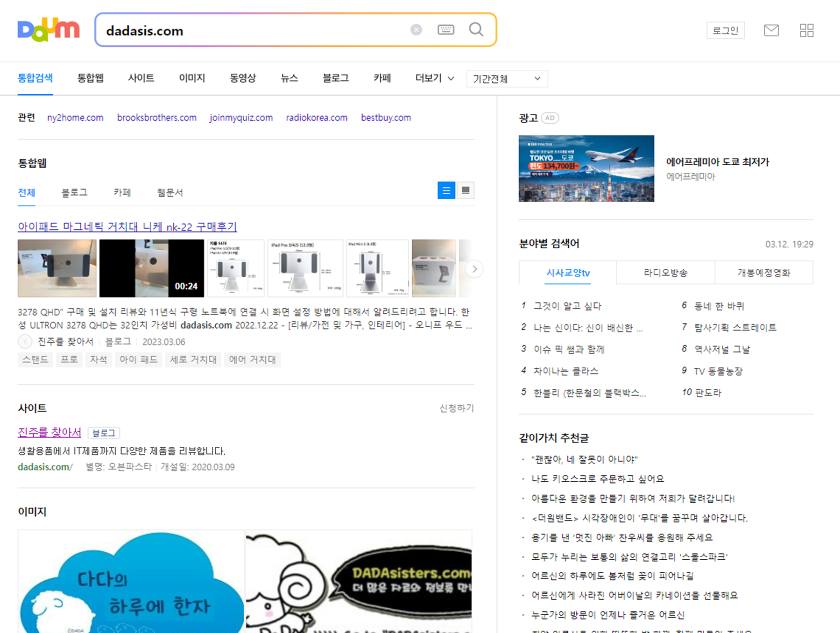Open 아이패드 마그네틱 거치대 result title
Screen dimensions: 840x633
click(127, 227)
